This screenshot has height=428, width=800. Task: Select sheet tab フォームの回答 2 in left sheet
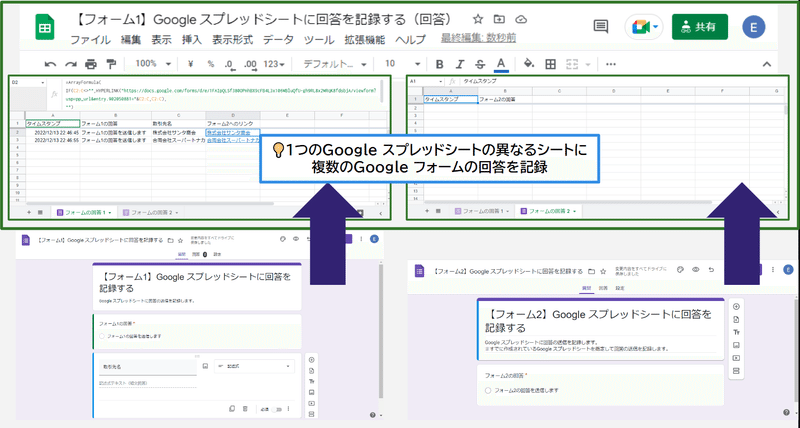pos(151,212)
